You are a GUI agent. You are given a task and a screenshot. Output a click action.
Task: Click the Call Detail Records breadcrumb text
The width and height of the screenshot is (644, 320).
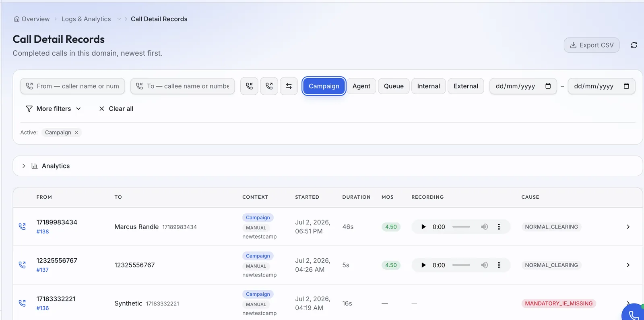click(x=159, y=19)
